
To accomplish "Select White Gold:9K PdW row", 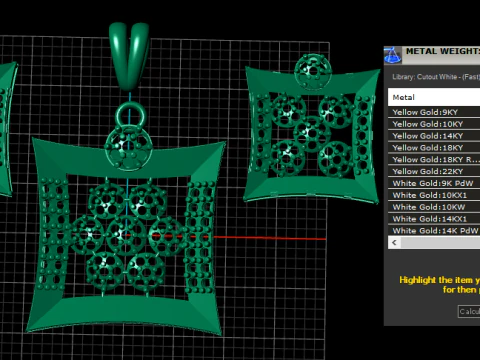I will 434,183.
